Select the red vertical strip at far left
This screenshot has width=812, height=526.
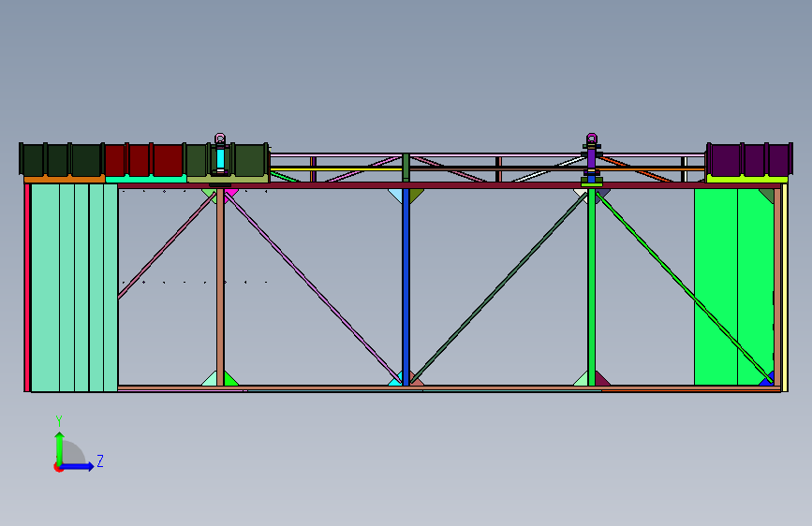point(27,288)
